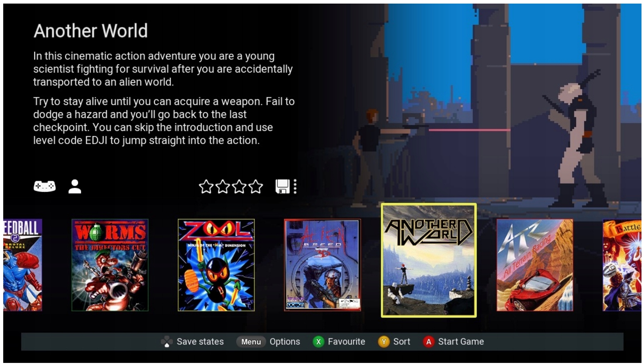Image resolution: width=644 pixels, height=364 pixels.
Task: Click the single player person icon
Action: click(x=75, y=186)
